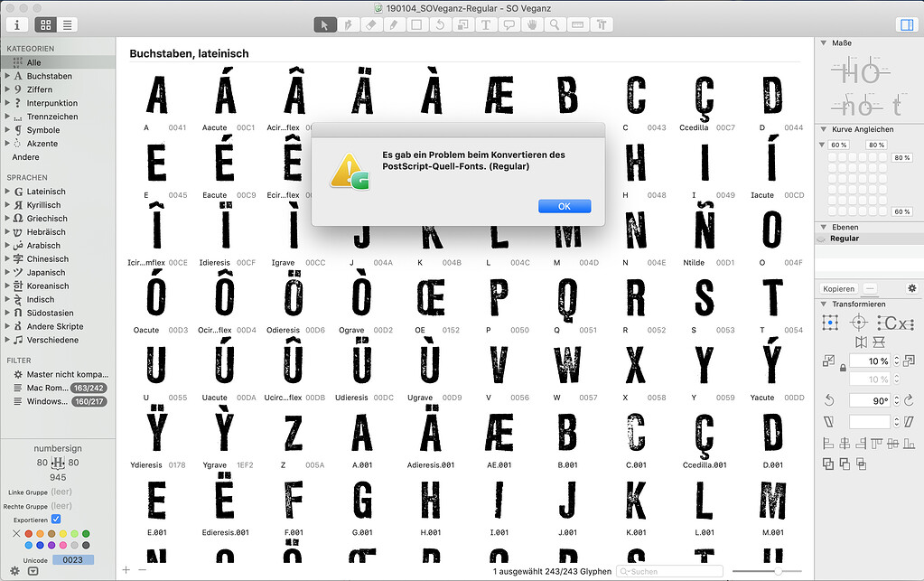Screen dimensions: 924x581
Task: Align selection to bottom edges
Action: click(x=910, y=444)
